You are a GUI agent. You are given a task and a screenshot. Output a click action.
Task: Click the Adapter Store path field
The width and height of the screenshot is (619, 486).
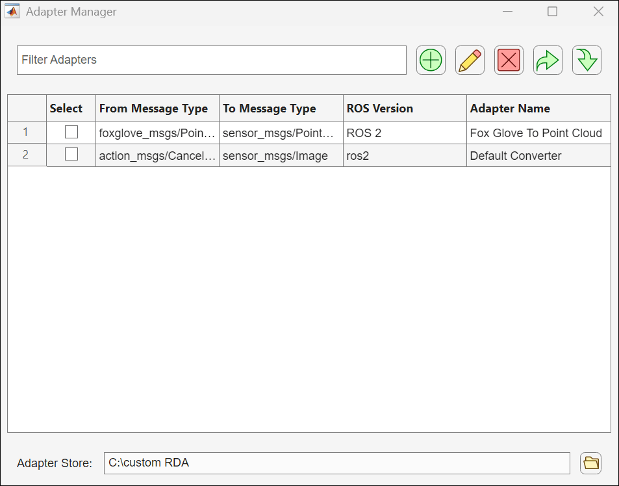pos(337,463)
